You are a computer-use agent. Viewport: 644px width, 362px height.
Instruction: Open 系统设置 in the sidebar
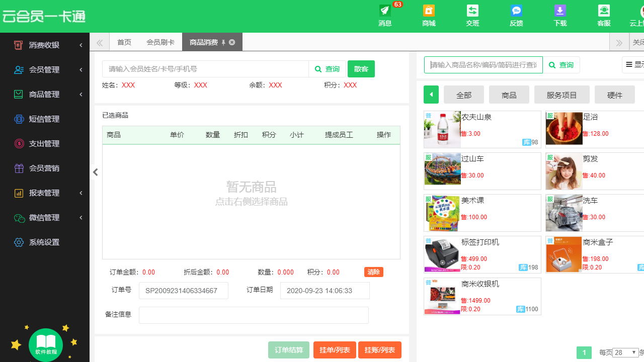[45, 242]
